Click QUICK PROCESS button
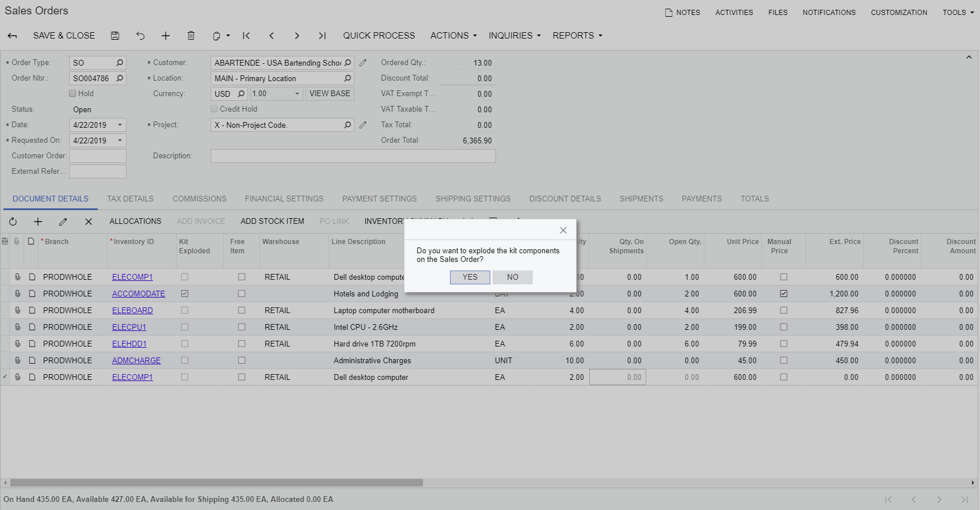 click(379, 36)
